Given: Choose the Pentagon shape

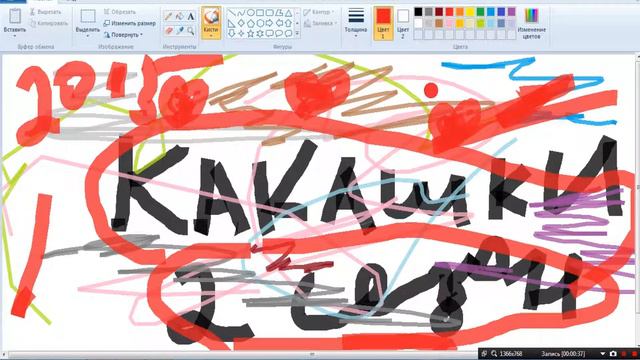Looking at the screenshot, I should 251,23.
